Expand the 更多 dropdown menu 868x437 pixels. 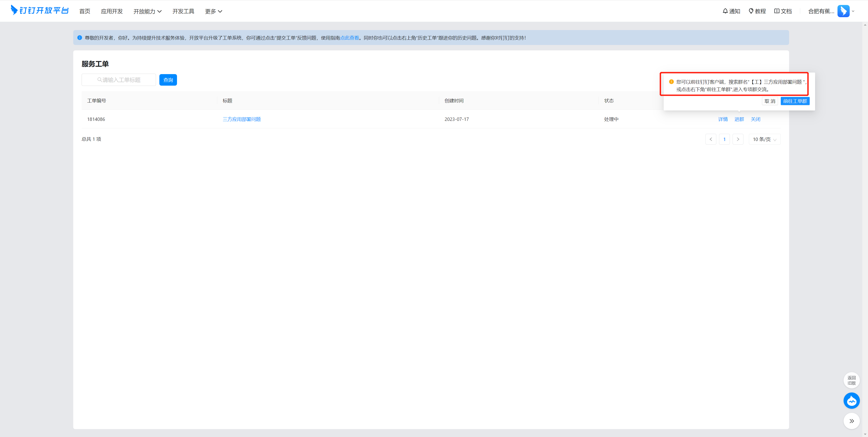coord(214,11)
